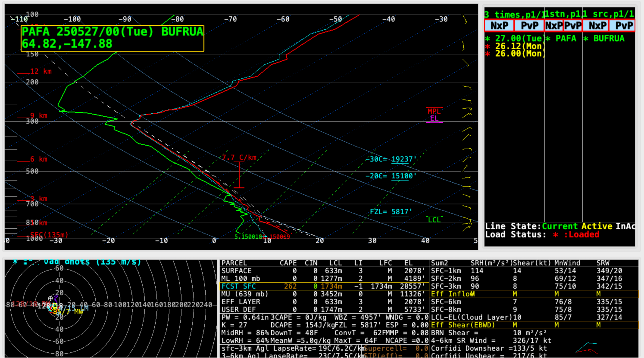Click the sfc-3km Agl LapseRate row
The width and height of the screenshot is (644, 358).
pyautogui.click(x=292, y=348)
